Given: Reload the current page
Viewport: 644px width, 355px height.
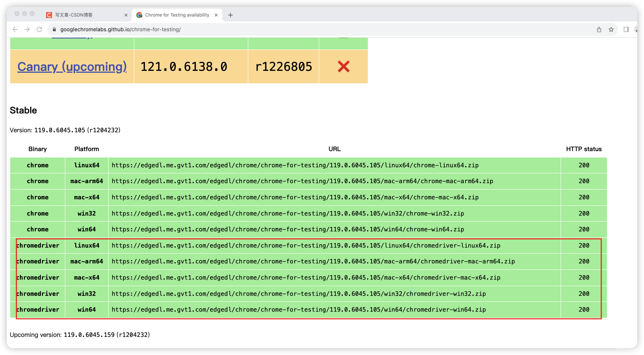Looking at the screenshot, I should coord(39,29).
